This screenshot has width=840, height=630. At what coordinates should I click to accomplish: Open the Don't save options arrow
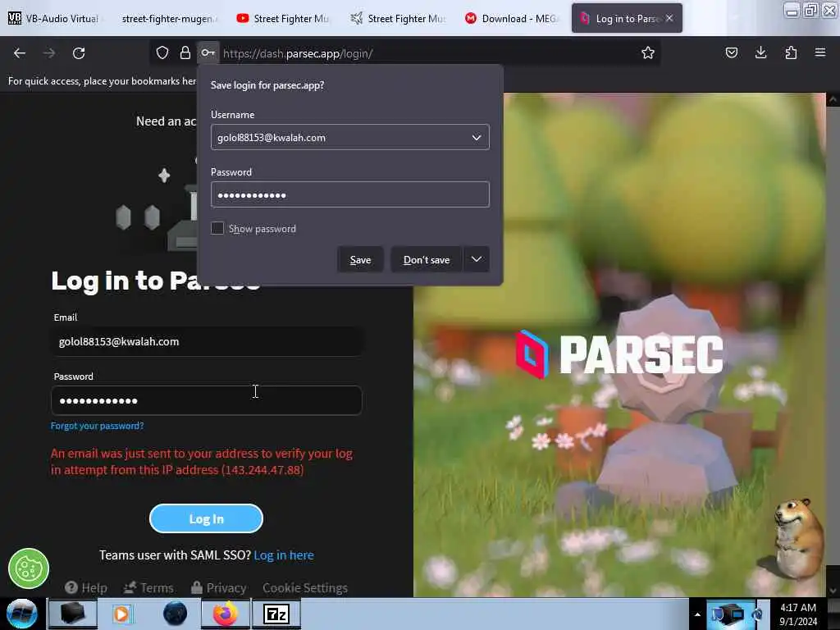tap(477, 259)
